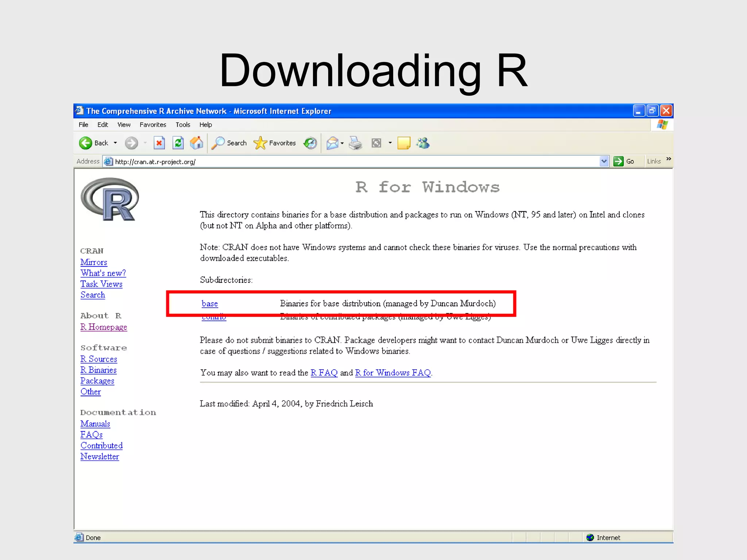Screen dimensions: 747x560
Task: Click the 'Last modified: April 4, 2004' text
Action: [x=250, y=404]
